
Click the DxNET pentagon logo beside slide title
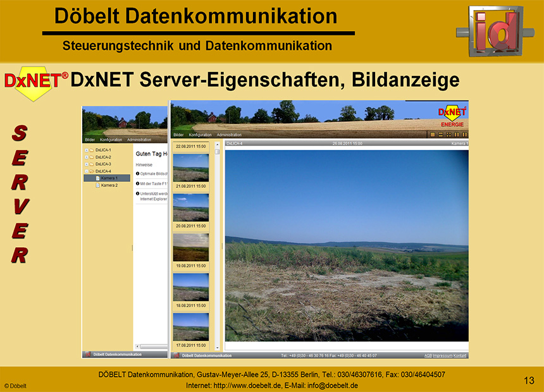coord(35,83)
